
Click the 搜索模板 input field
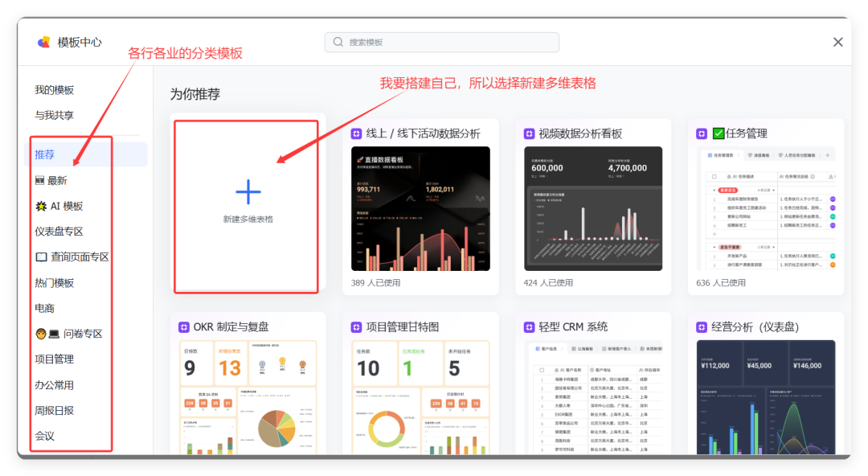click(442, 42)
